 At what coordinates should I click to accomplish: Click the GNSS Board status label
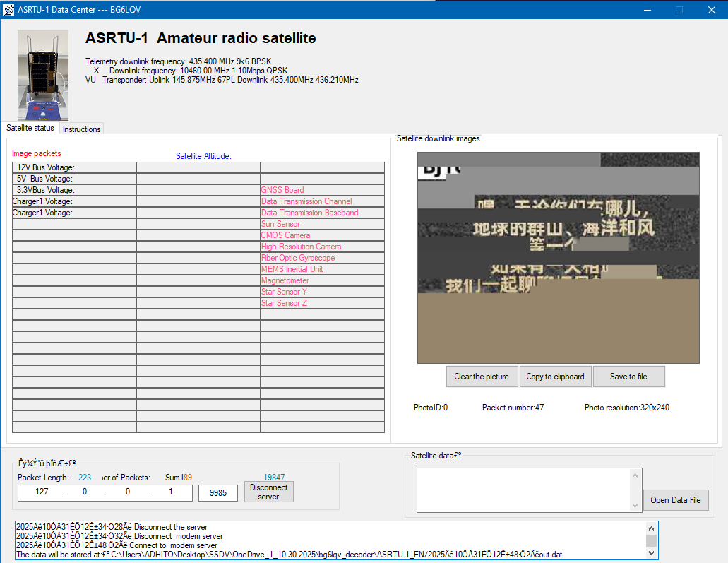coord(282,190)
